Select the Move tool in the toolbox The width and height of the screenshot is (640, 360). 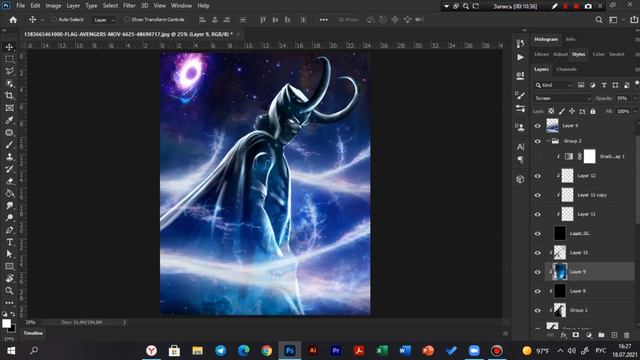[9, 47]
